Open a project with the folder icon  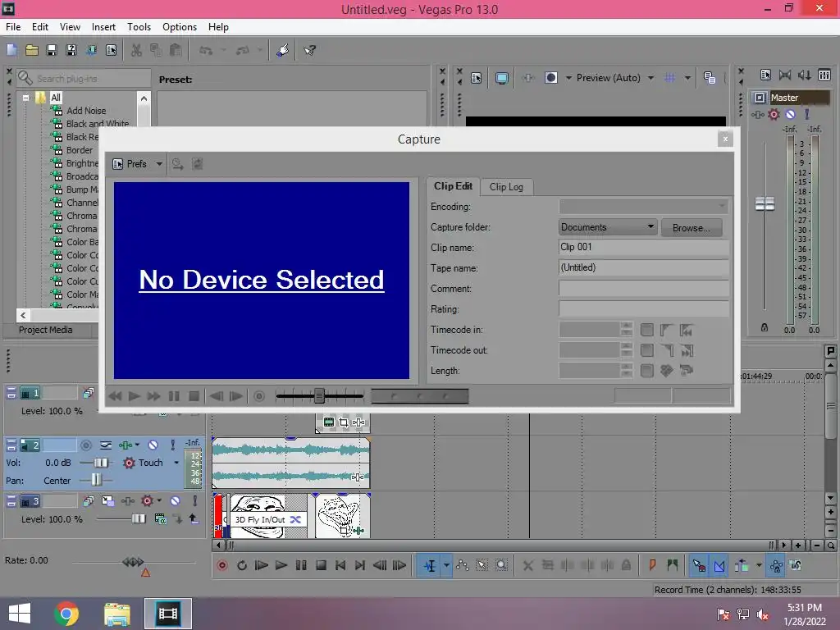32,50
